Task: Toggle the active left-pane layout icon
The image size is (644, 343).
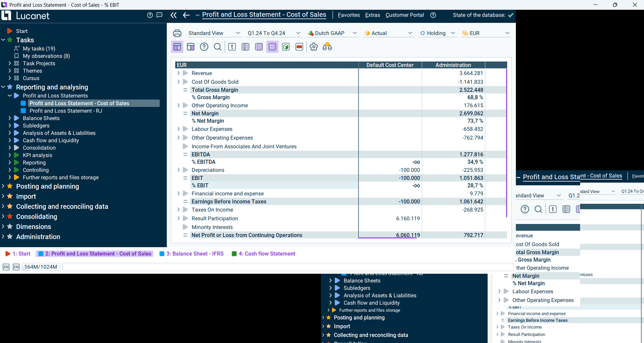Action: pos(177,47)
